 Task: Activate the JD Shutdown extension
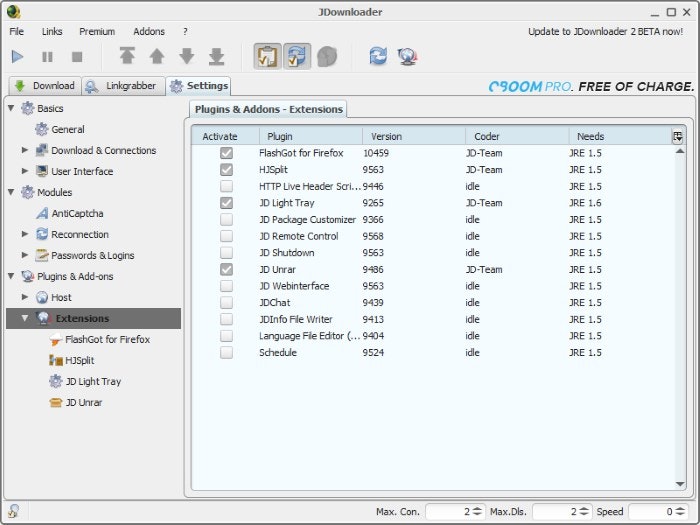pyautogui.click(x=226, y=253)
